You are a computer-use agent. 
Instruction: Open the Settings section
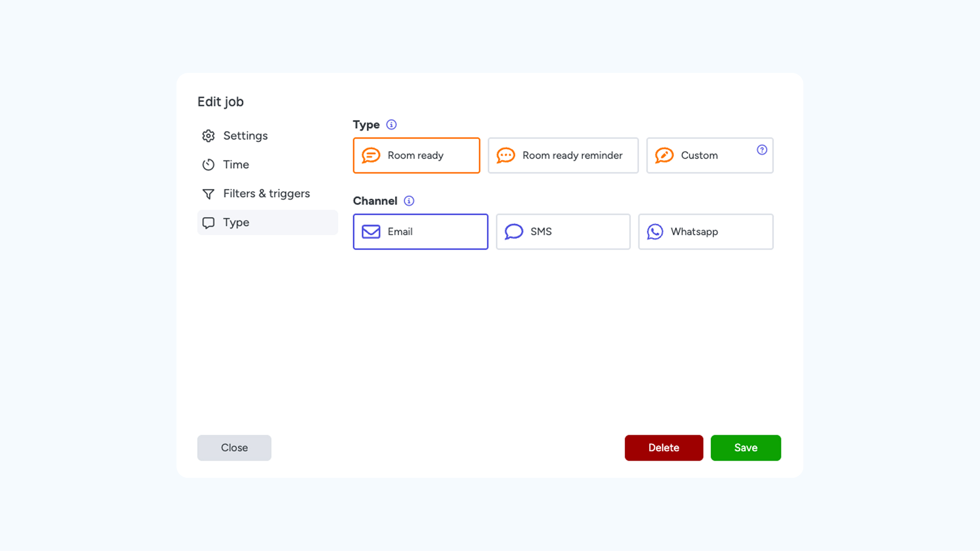click(x=267, y=136)
